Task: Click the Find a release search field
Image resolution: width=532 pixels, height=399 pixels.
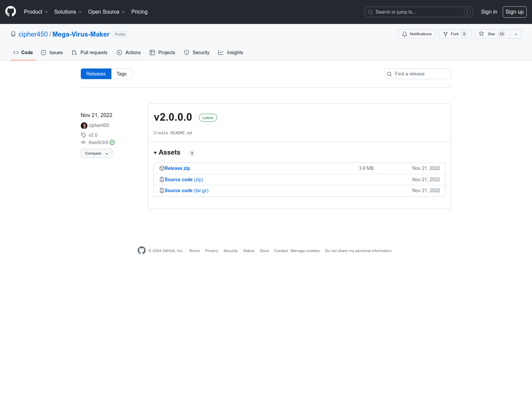Action: point(418,74)
